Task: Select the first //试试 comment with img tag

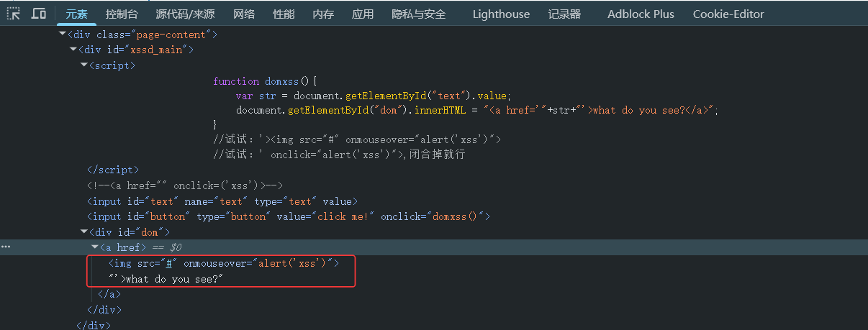Action: click(x=357, y=139)
